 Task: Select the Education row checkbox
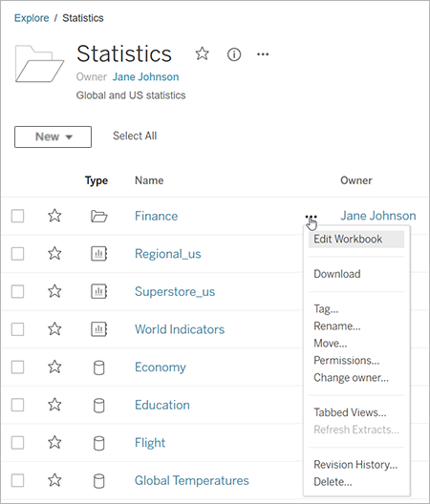click(18, 405)
